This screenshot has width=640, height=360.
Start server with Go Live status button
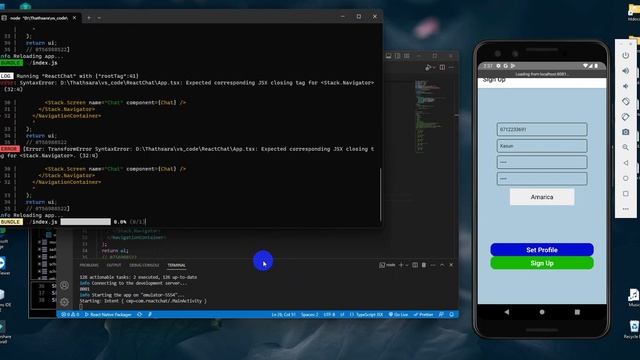point(398,315)
